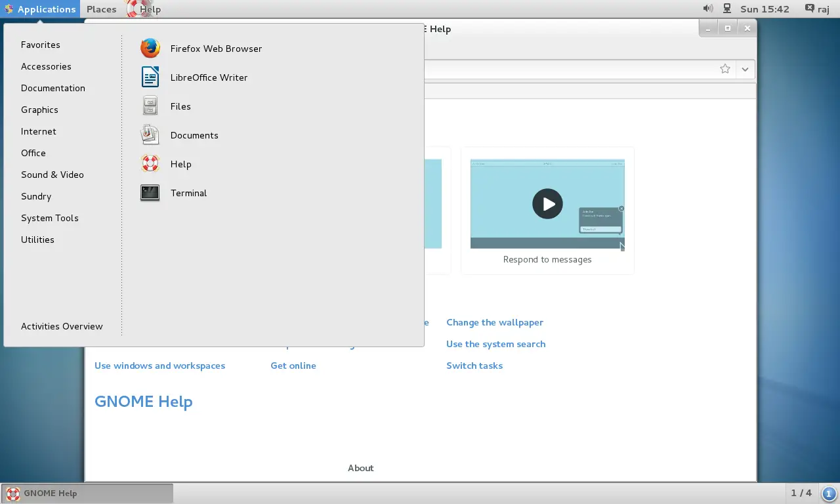
Task: Open LibreOffice Writer
Action: pos(208,77)
